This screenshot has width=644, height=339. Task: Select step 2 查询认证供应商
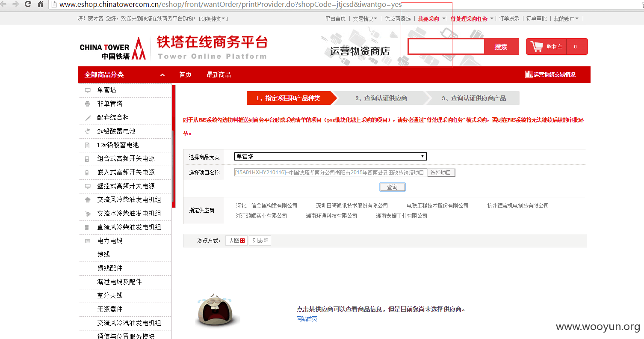point(381,98)
